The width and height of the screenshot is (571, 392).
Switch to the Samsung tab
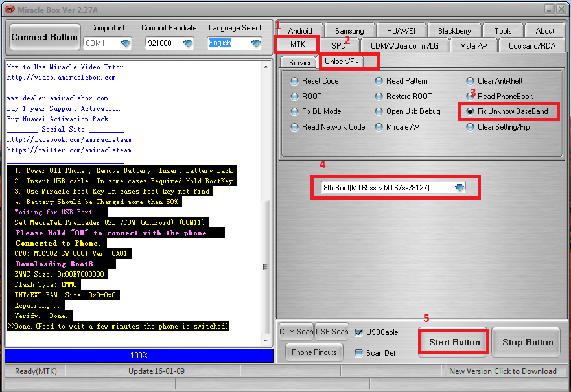pos(349,31)
